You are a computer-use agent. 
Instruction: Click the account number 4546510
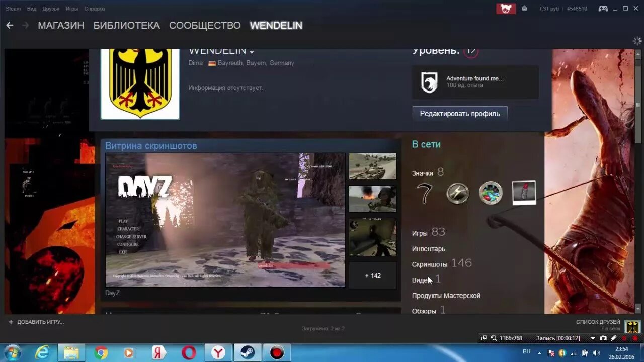[577, 9]
